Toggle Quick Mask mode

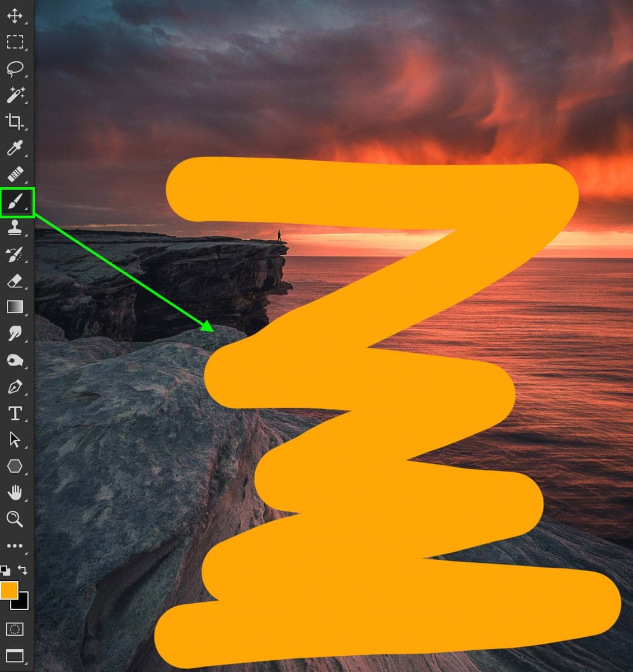(x=15, y=629)
